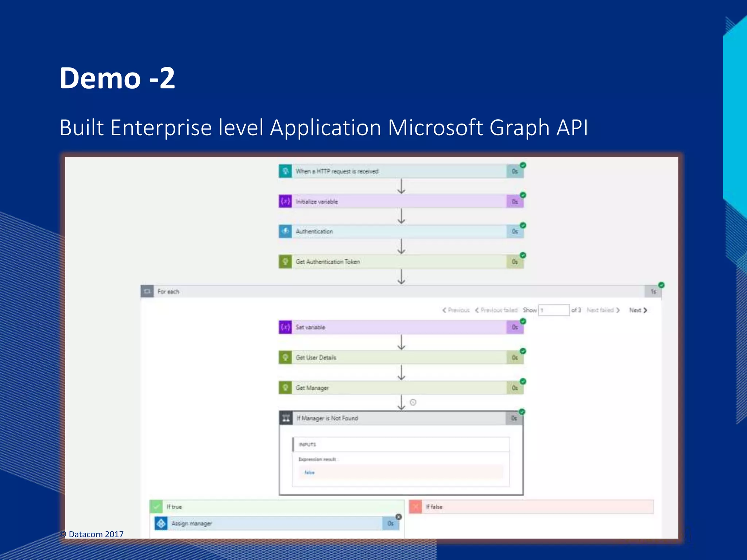
Task: Click the Assign manager action icon
Action: coord(161,523)
